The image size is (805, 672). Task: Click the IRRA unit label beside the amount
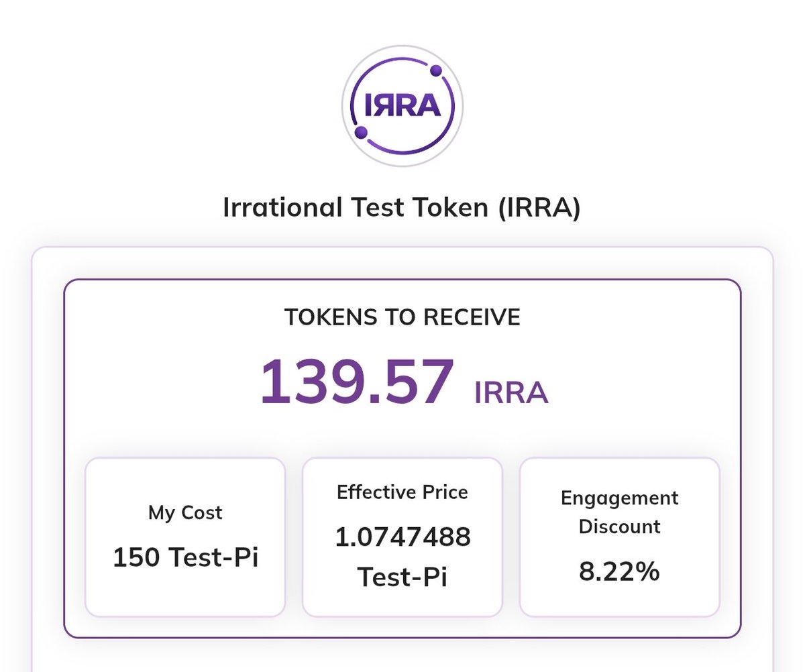click(511, 393)
